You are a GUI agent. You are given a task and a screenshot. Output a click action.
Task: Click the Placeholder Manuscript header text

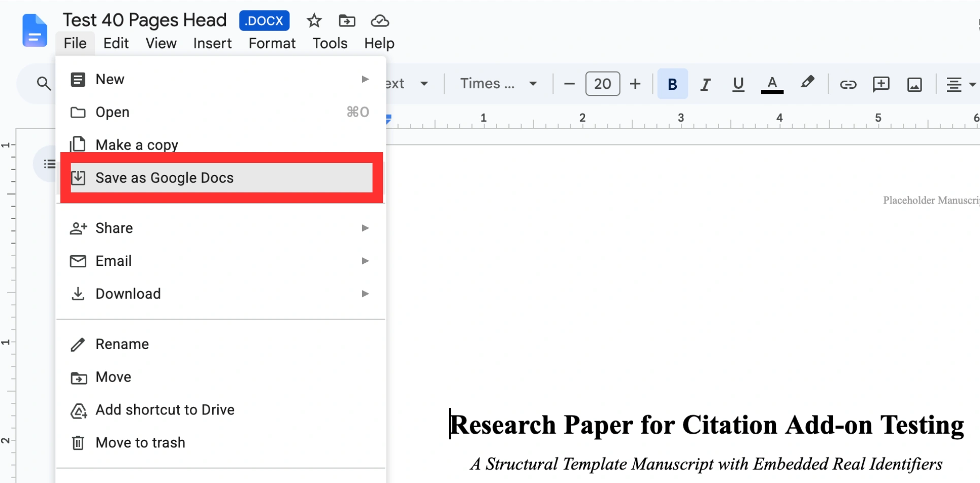tap(931, 200)
